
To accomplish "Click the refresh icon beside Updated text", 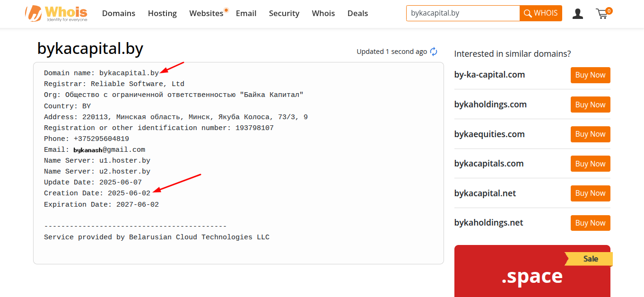I will pyautogui.click(x=434, y=52).
